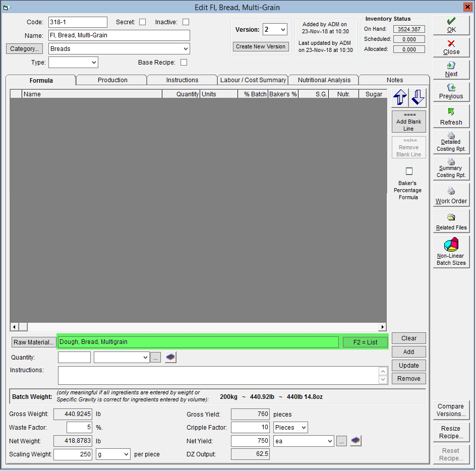Click the converter icon beside Quantity units
This screenshot has width=476, height=471.
click(170, 357)
